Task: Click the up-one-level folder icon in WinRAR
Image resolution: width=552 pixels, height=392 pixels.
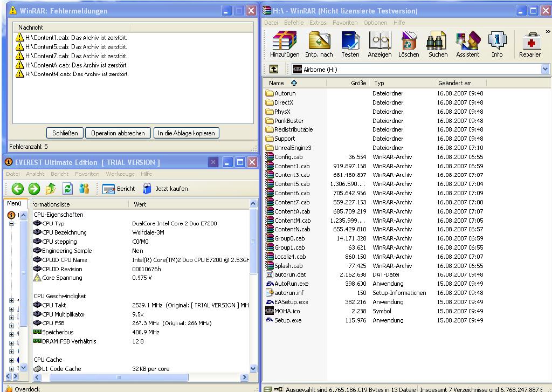Action: 274,69
